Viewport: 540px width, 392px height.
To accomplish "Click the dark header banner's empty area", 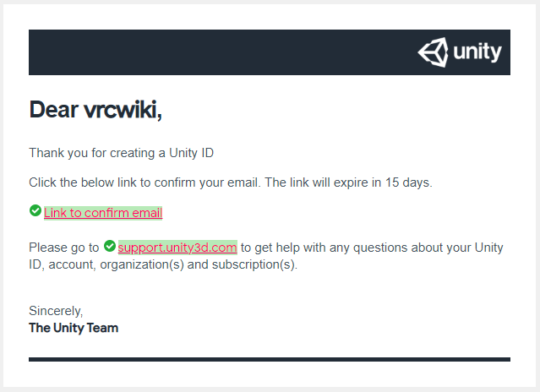I will pos(221,52).
